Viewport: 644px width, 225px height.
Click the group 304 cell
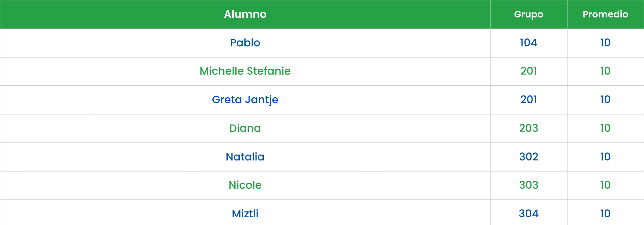(x=528, y=213)
